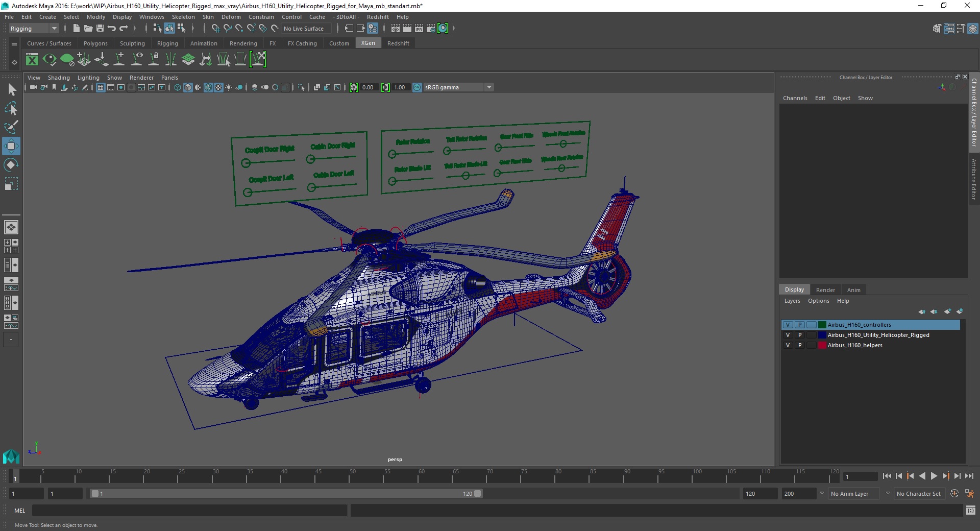The height and width of the screenshot is (531, 980).
Task: Activate the Move tool in the toolbox
Action: [x=11, y=146]
